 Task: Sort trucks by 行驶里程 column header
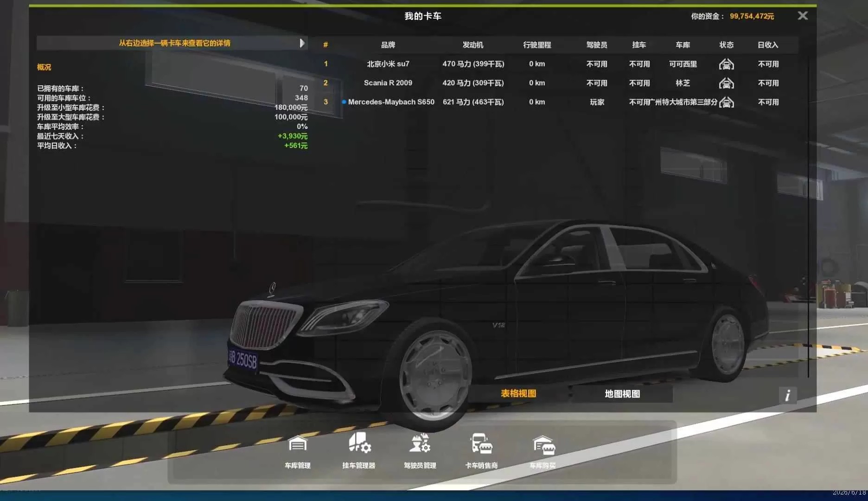[537, 45]
